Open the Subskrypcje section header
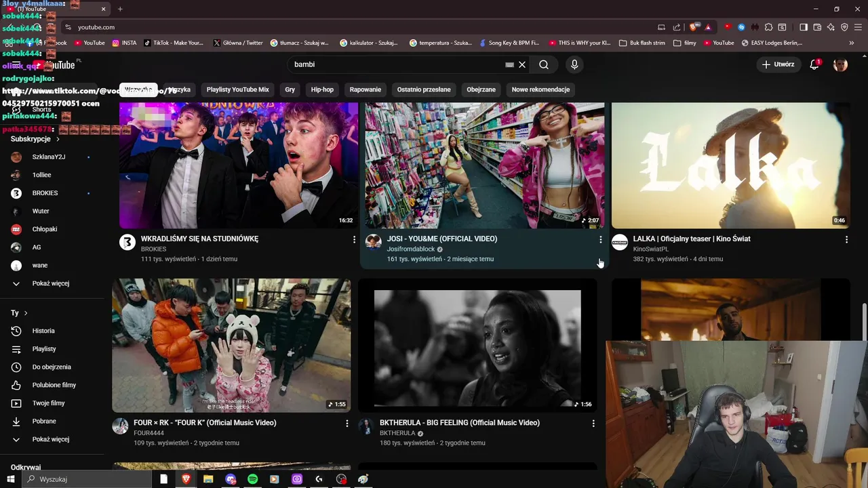The image size is (868, 488). coord(35,139)
